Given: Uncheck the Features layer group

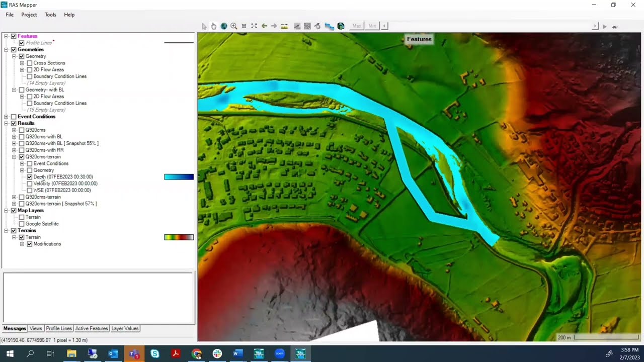Looking at the screenshot, I should pos(14,36).
